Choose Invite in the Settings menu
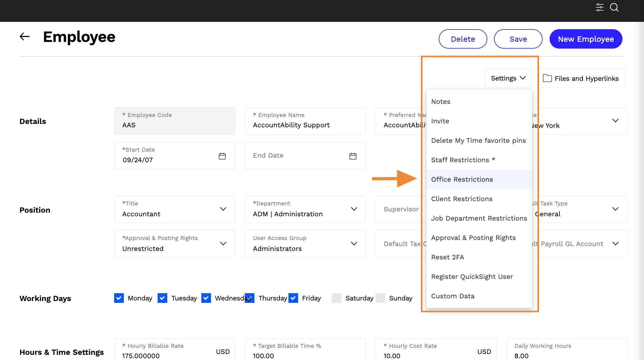The image size is (644, 360). click(x=479, y=121)
